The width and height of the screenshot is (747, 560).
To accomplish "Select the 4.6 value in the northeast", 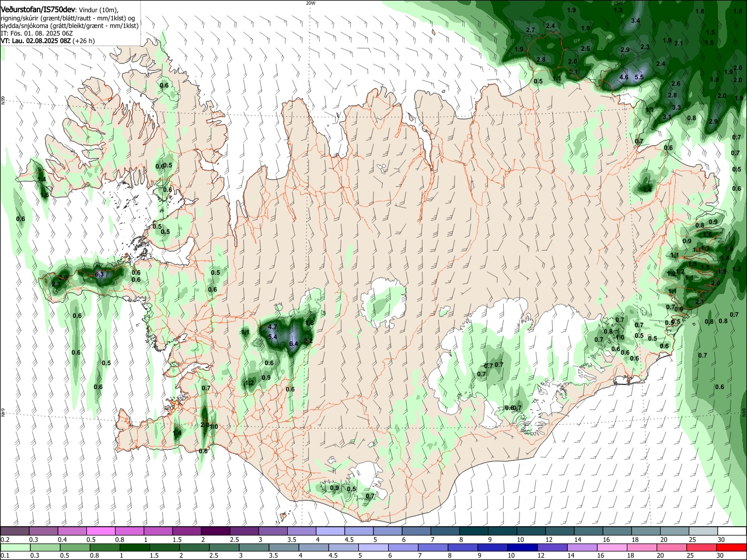I will coord(624,77).
